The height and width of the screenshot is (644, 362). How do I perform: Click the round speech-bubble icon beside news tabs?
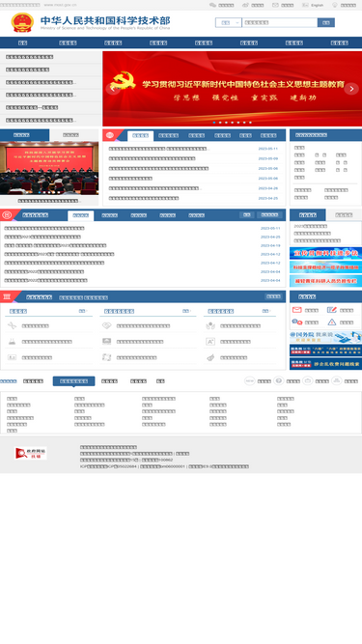point(110,135)
